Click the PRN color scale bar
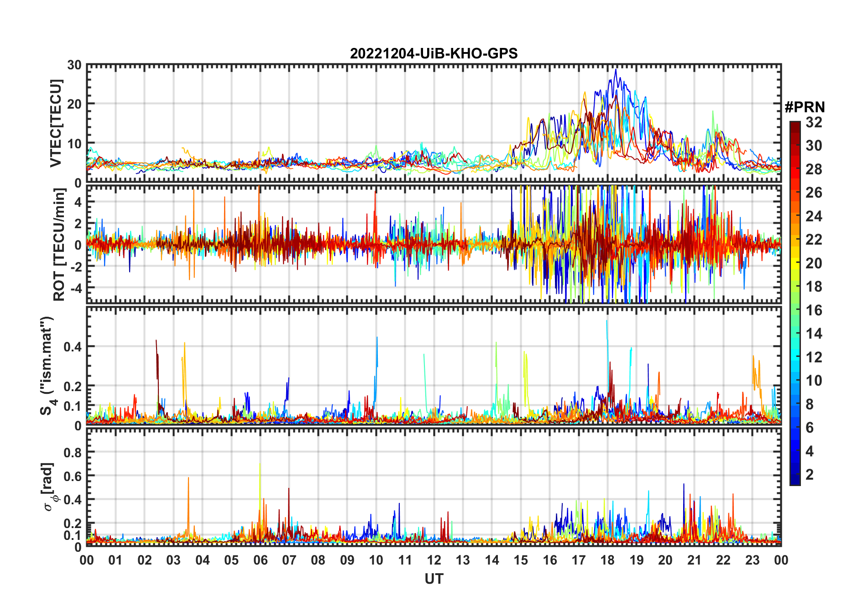 pos(795,303)
